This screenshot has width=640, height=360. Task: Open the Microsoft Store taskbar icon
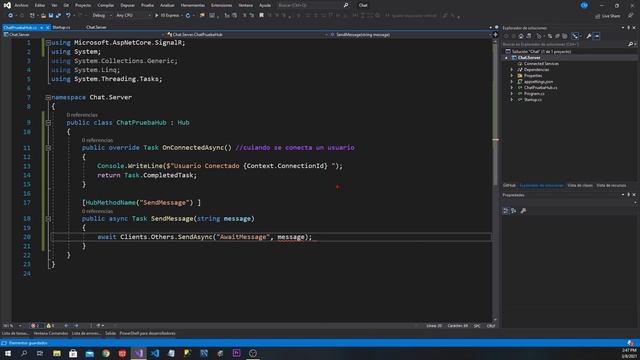coord(73,353)
